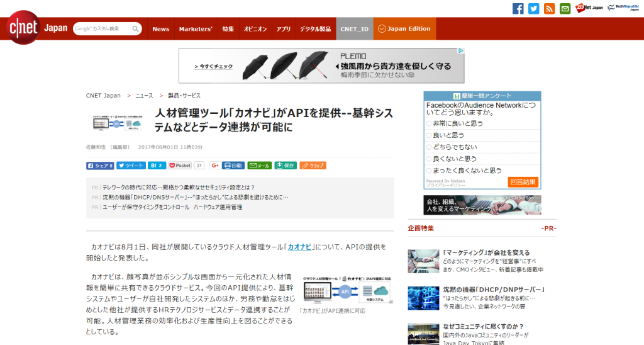
Task: Open the オピニオン menu
Action: coord(255,29)
